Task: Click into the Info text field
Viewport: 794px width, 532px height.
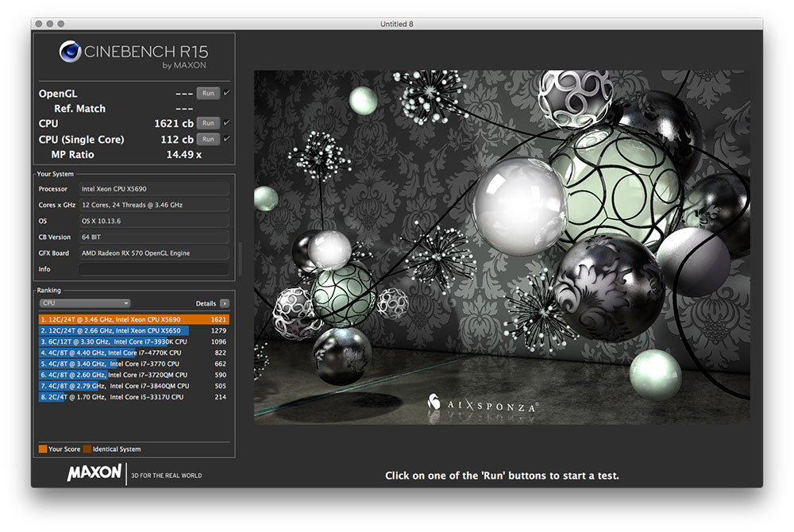Action: [153, 269]
